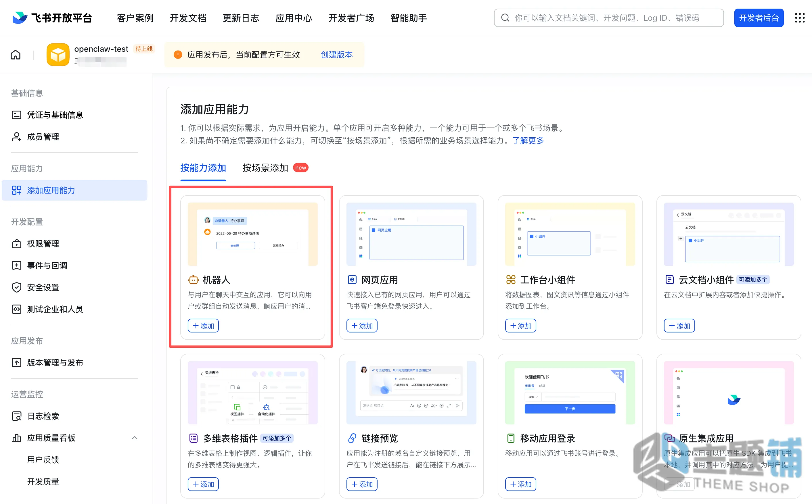Click the 测试企业和人员 sidebar icon

click(x=16, y=309)
